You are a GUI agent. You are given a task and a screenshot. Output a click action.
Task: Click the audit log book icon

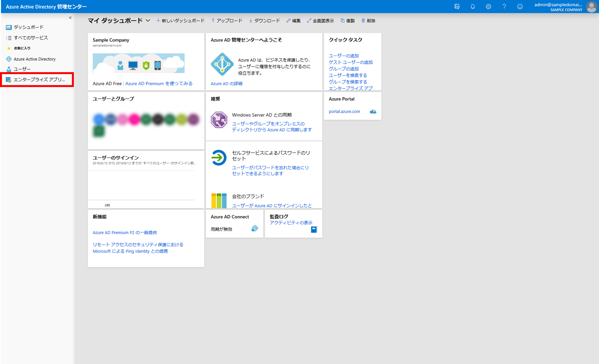coord(314,229)
